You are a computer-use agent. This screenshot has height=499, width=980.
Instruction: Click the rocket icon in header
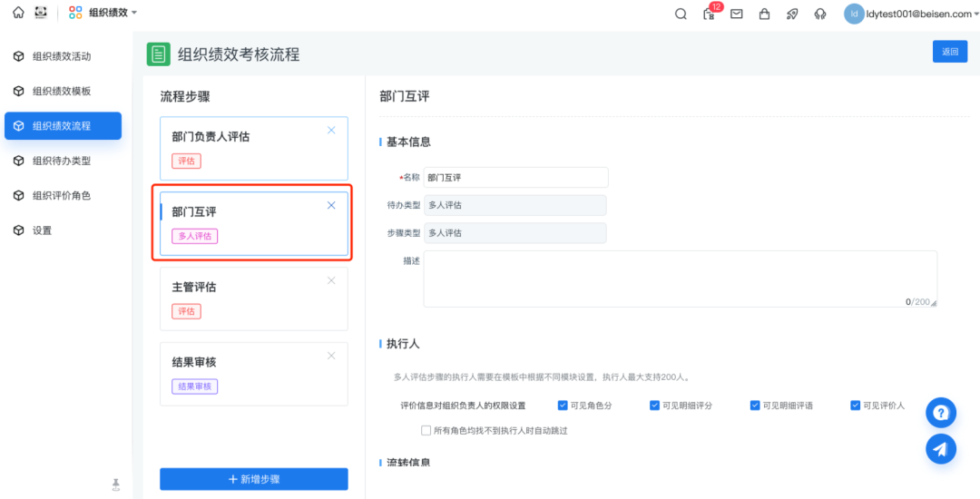[x=792, y=14]
